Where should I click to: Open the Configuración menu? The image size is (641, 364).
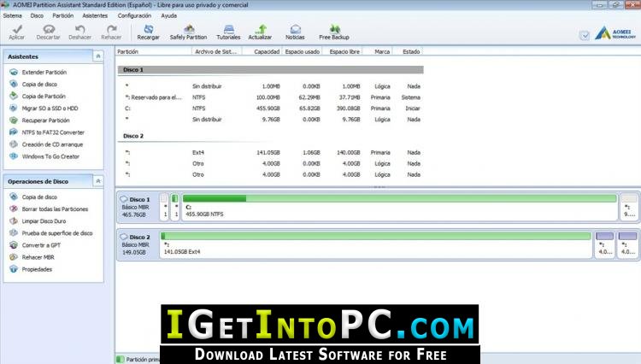coord(134,15)
